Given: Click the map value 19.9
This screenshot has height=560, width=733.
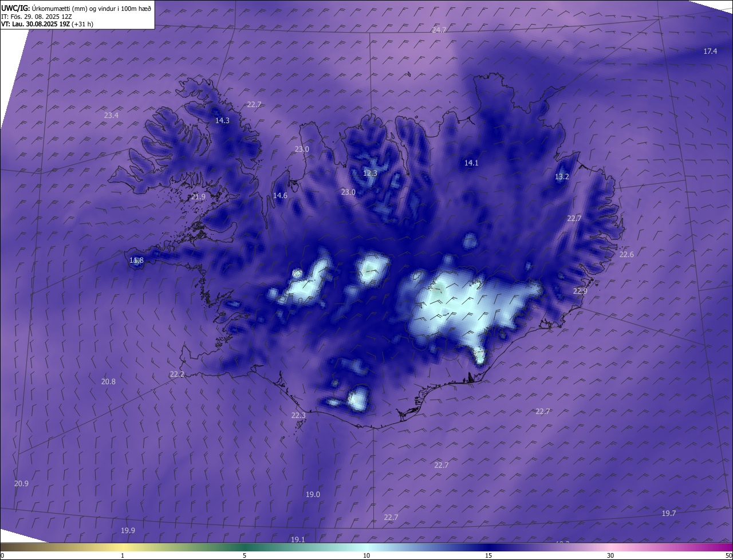Looking at the screenshot, I should click(x=128, y=531).
